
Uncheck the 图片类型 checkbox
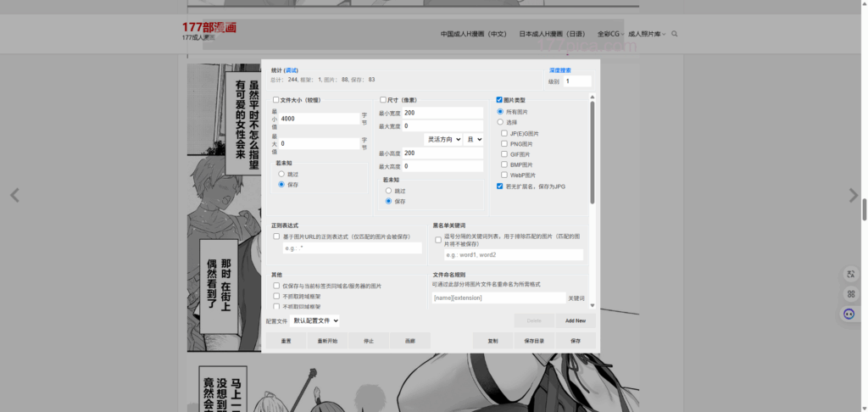coord(499,100)
